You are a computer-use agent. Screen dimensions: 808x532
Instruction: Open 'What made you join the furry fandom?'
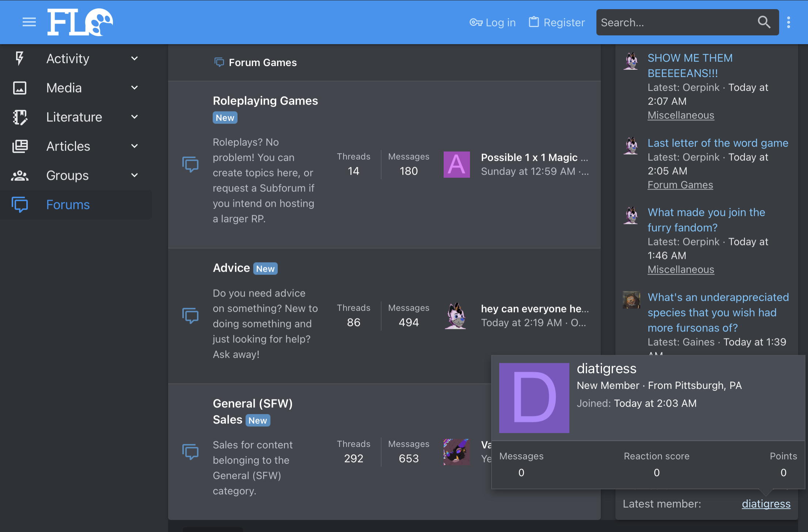(706, 220)
